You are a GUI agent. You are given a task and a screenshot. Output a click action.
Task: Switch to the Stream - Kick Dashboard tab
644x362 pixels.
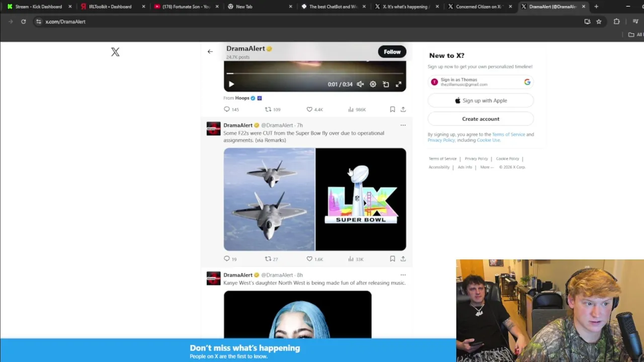tap(38, 7)
